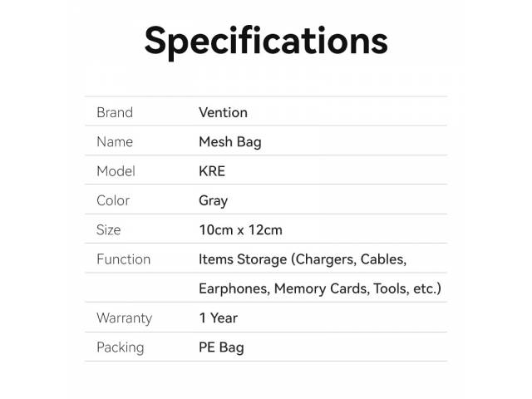Select the Brand label
532x399 pixels.
click(x=115, y=112)
